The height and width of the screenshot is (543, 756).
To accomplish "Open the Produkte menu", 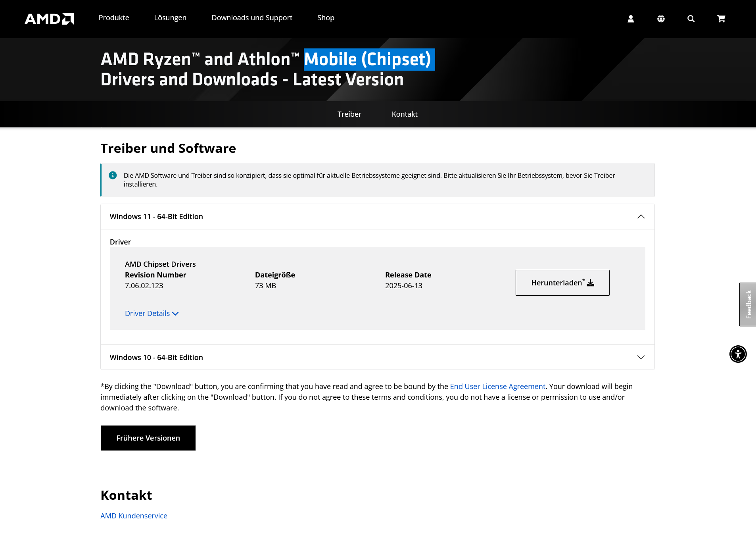I will point(114,18).
